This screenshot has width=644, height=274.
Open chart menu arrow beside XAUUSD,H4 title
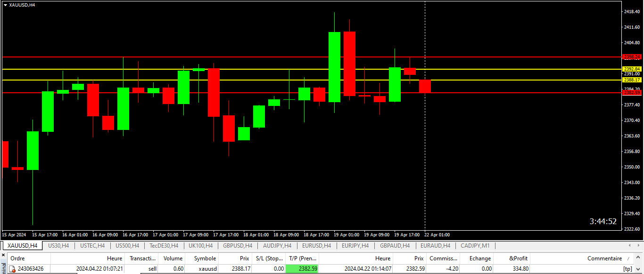(x=5, y=5)
